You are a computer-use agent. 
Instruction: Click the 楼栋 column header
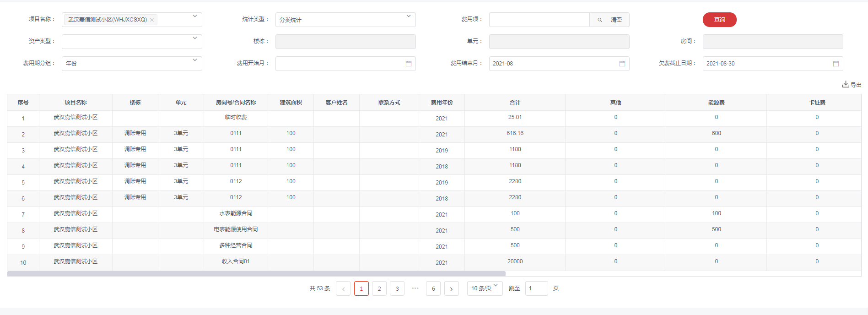[135, 103]
